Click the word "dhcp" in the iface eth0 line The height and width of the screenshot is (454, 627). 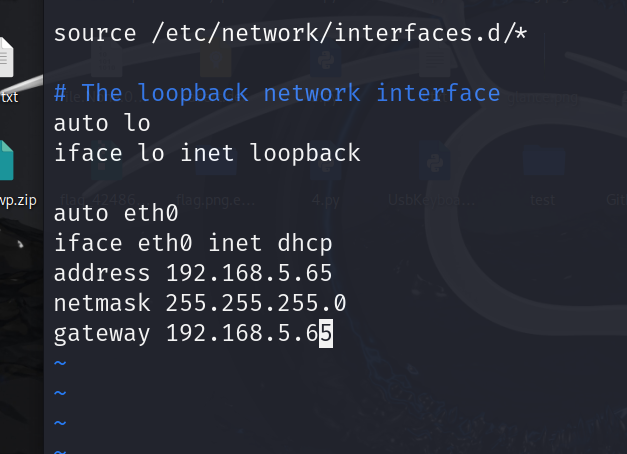click(305, 244)
